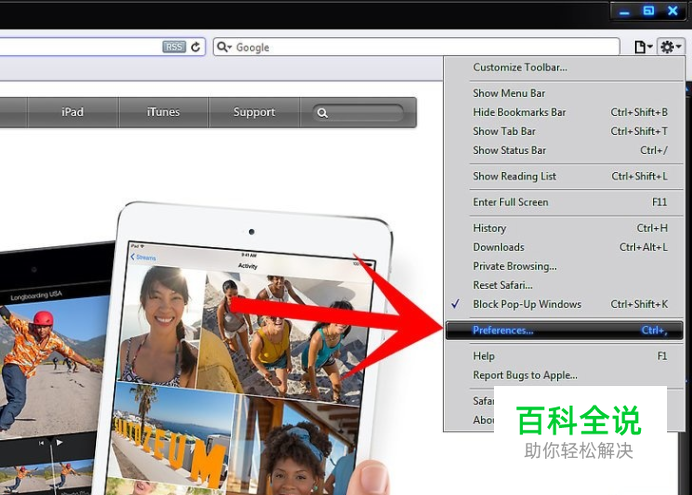Viewport: 692px width, 495px height.
Task: Click magnifier icon in Apple site search
Action: 323,113
